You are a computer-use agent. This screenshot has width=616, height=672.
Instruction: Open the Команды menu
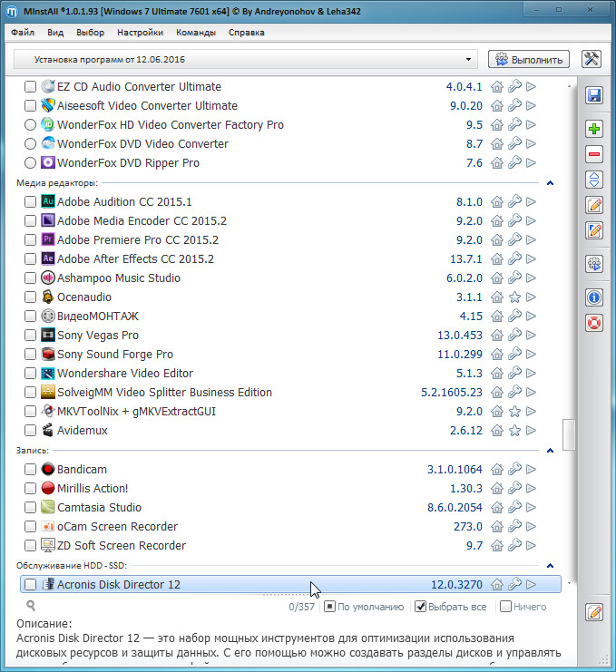(x=196, y=32)
